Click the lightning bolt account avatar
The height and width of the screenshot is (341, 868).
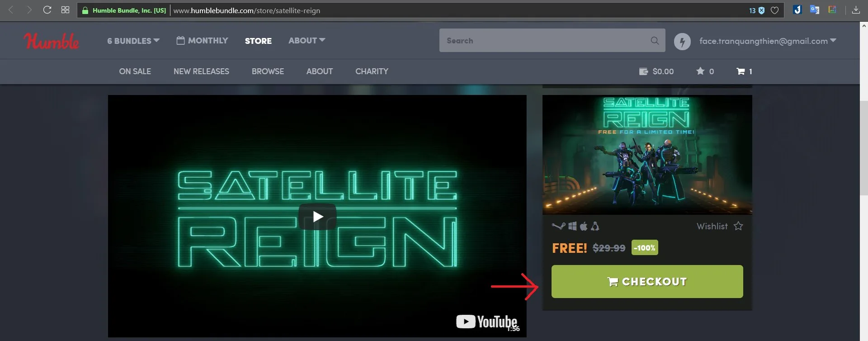(x=682, y=42)
